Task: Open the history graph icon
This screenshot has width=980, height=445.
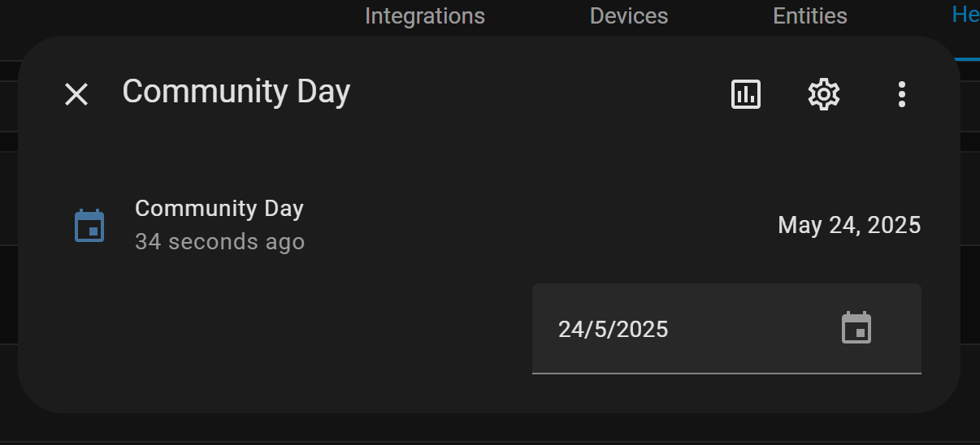Action: coord(746,94)
